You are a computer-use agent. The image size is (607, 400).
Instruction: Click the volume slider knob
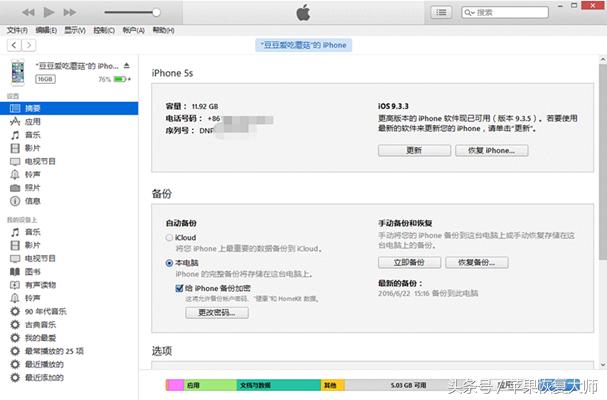tap(156, 12)
